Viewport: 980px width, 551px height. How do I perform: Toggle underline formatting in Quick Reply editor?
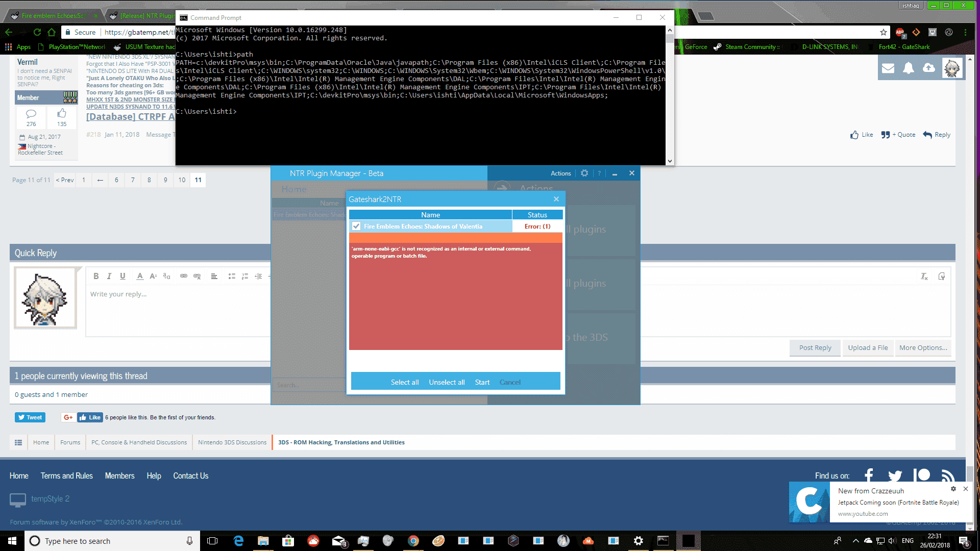[x=122, y=276]
